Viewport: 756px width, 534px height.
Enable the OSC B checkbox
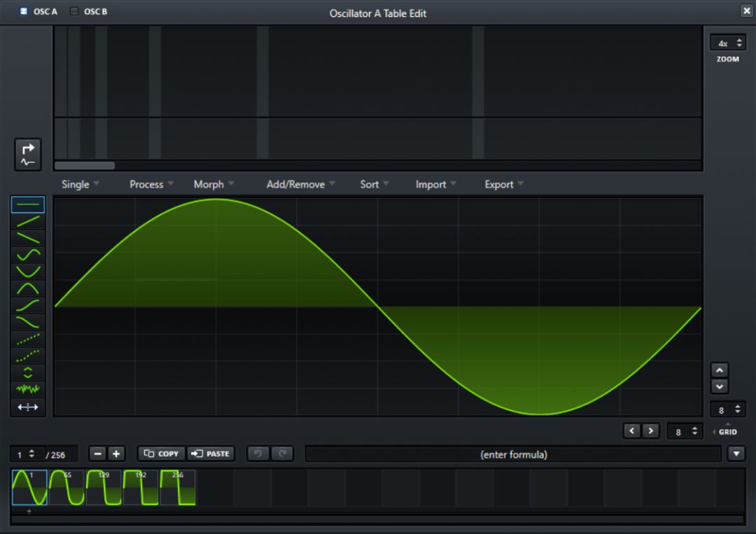74,11
